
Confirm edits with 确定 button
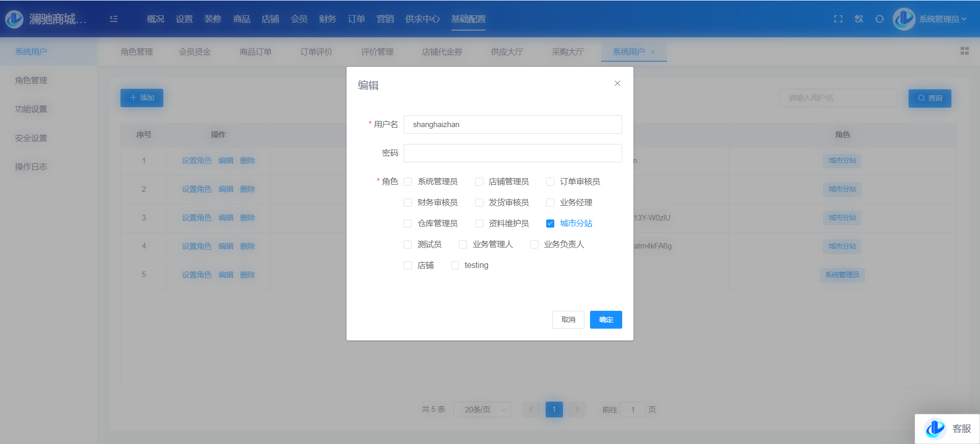click(605, 319)
